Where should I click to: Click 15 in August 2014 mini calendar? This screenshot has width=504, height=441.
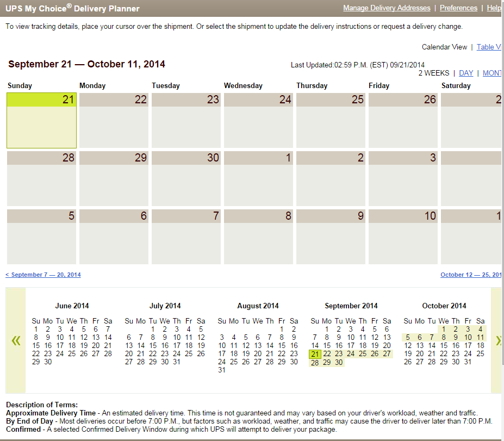click(282, 345)
